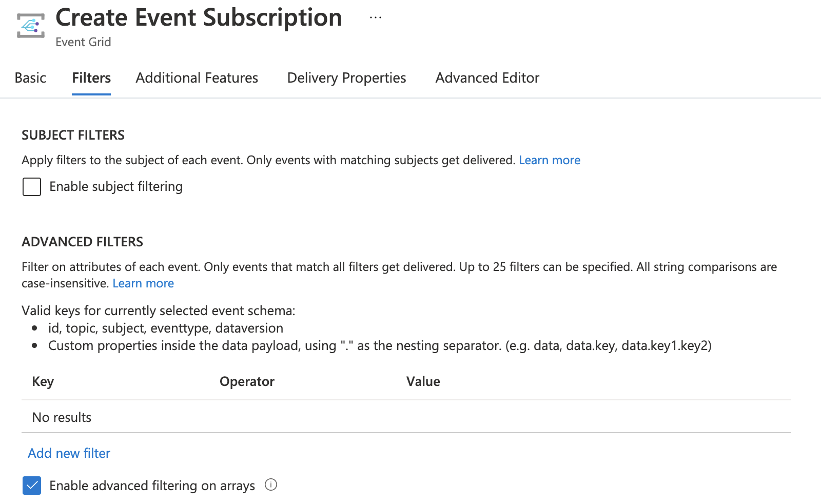The image size is (821, 504).
Task: Open Learn more link for subject filters
Action: (550, 160)
